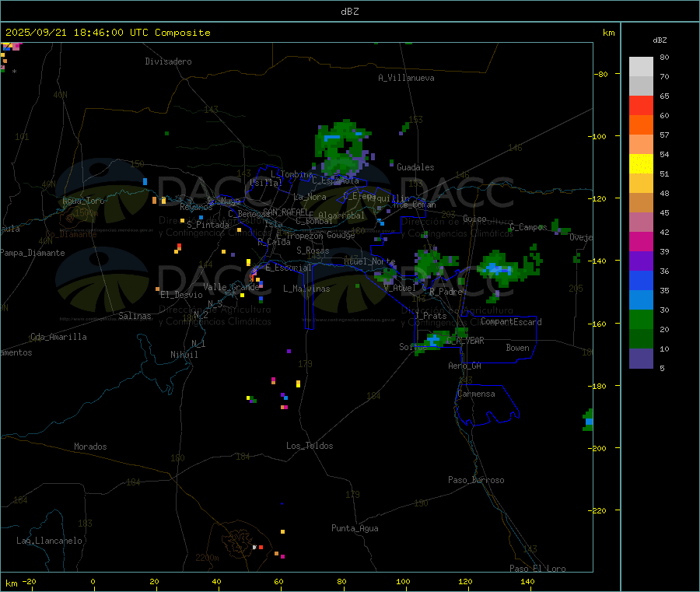Click the 100 km x-axis tick label
Image resolution: width=700 pixels, height=592 pixels.
[x=403, y=581]
